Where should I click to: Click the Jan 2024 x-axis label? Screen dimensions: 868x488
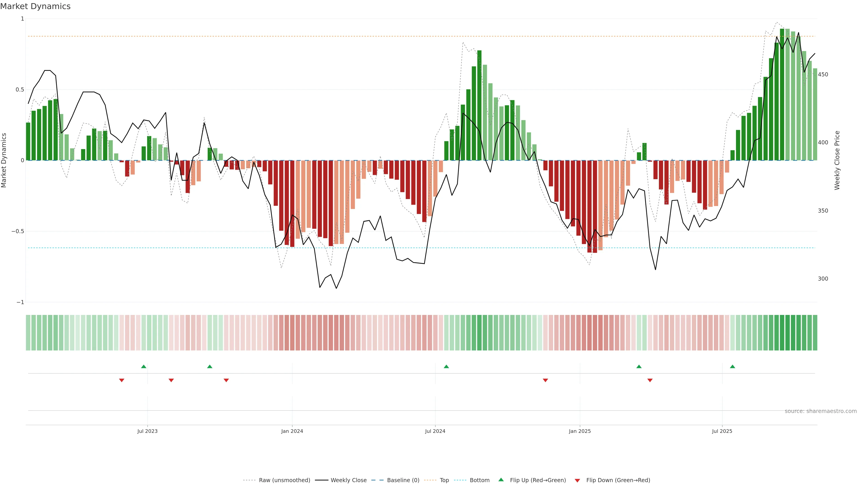pyautogui.click(x=292, y=431)
